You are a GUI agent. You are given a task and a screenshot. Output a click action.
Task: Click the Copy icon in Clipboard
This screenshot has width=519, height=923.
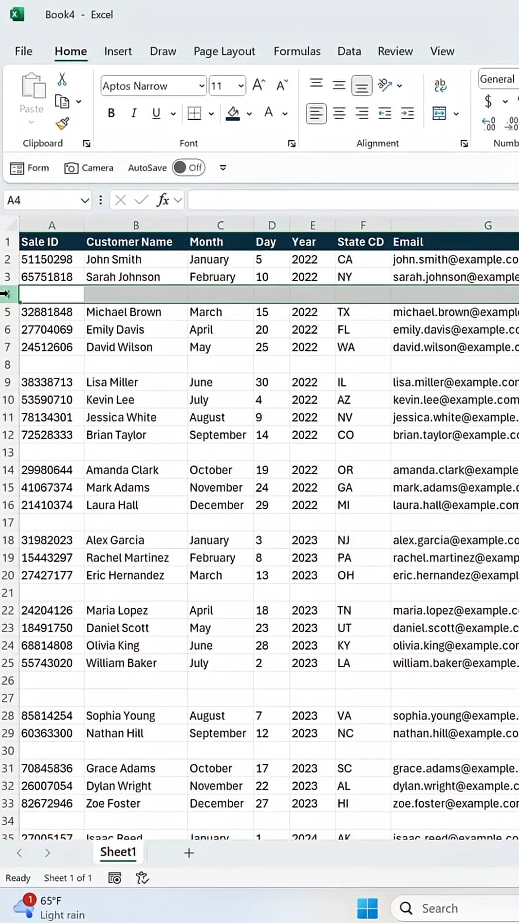[x=62, y=101]
